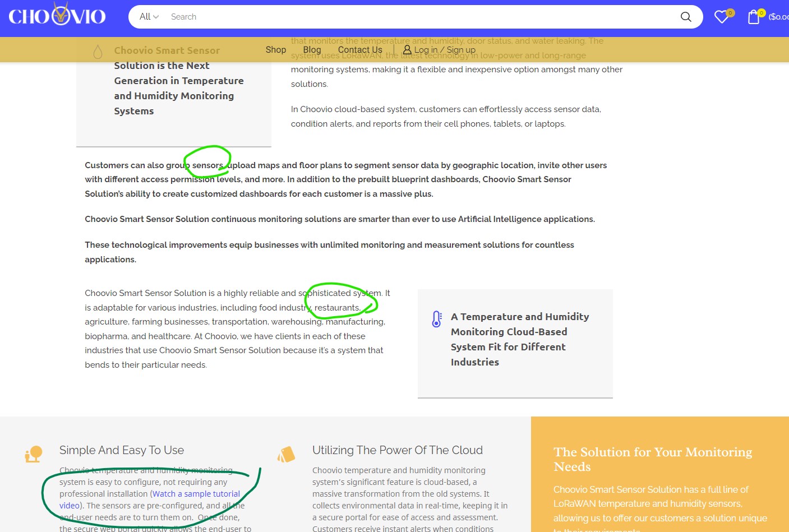Click paragraph starting 'Customers can also group'

tap(346, 179)
